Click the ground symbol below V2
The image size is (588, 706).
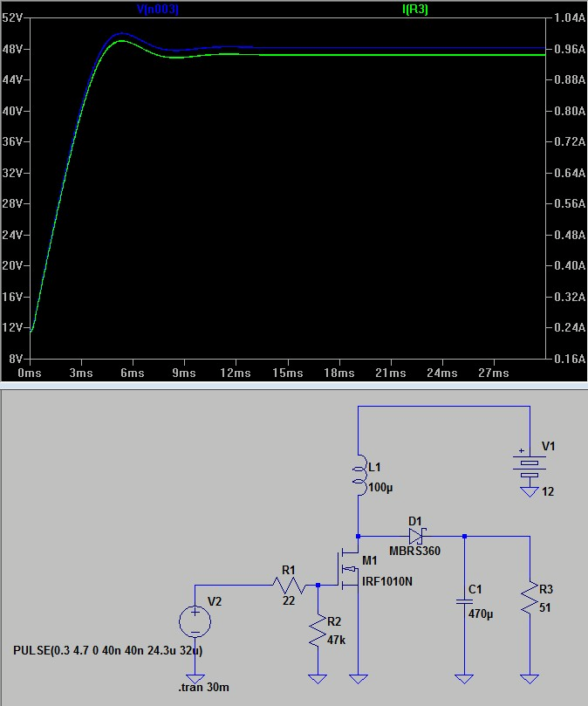click(x=195, y=678)
